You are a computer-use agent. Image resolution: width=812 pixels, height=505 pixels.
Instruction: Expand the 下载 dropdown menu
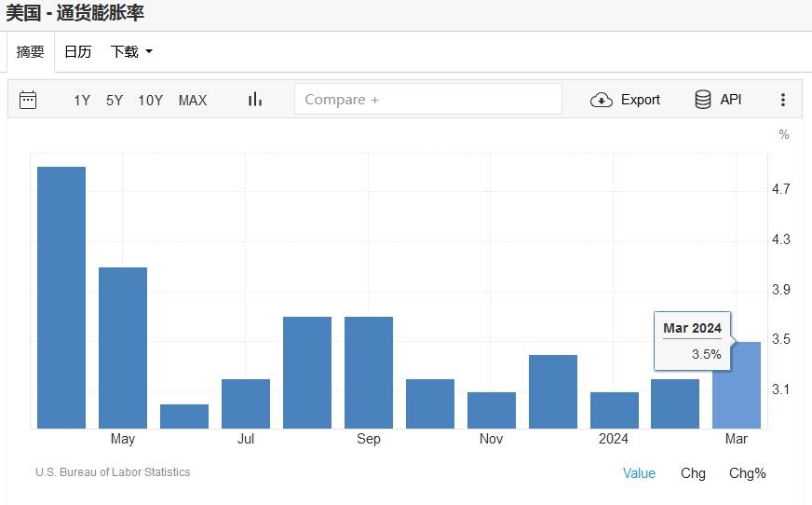[x=131, y=52]
